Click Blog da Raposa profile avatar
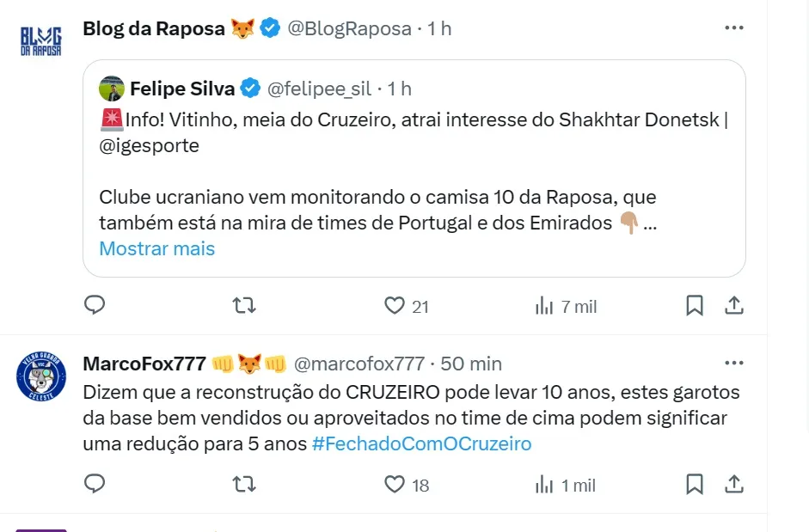Viewport: 809px width, 532px height. pos(41,41)
